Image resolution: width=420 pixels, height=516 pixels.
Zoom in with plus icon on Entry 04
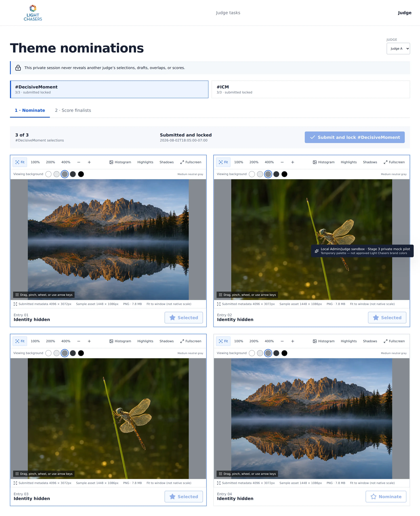point(293,341)
